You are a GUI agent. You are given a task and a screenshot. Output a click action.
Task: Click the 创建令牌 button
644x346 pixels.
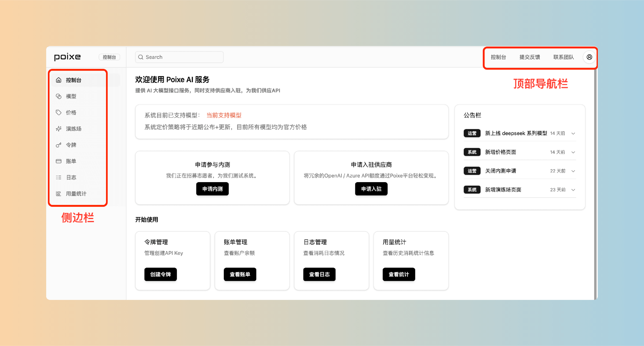coord(160,274)
